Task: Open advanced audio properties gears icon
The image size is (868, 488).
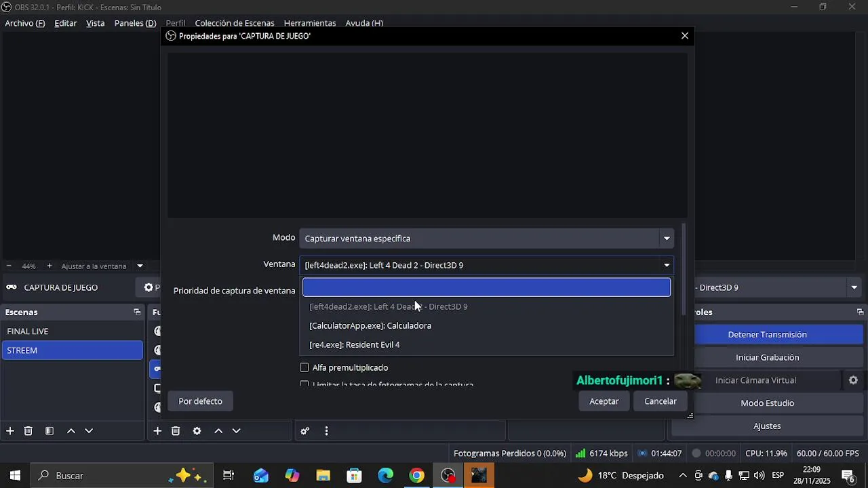Action: pyautogui.click(x=305, y=431)
